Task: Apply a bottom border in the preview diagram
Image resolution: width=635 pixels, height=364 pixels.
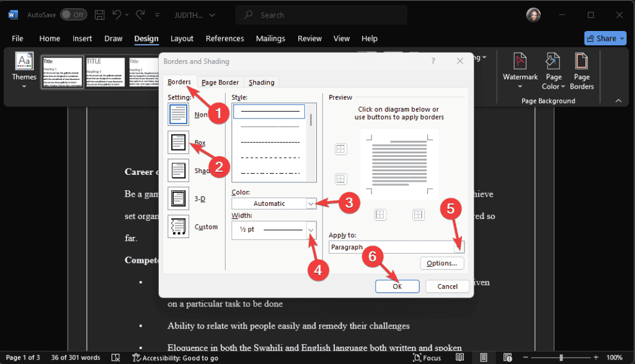Action: pos(341,179)
